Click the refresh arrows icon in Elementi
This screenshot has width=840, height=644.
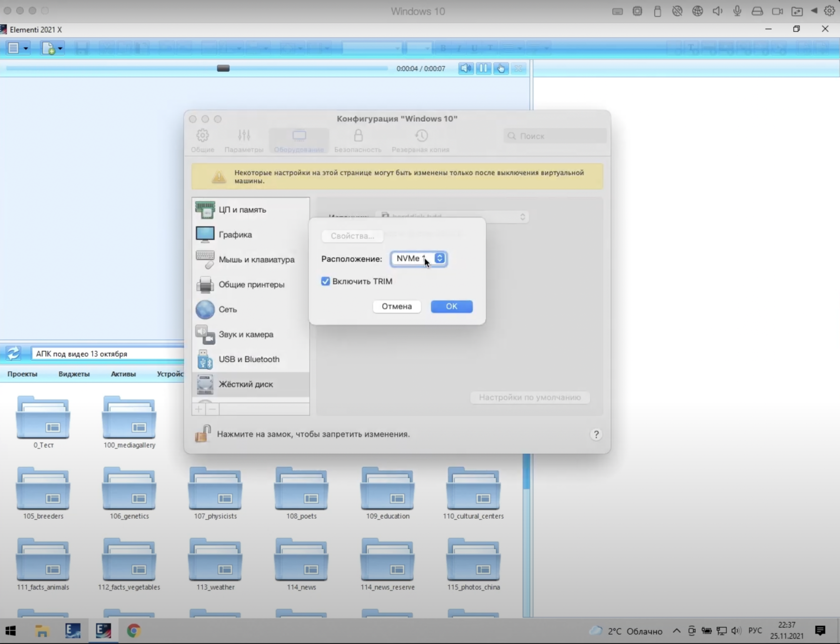tap(13, 353)
